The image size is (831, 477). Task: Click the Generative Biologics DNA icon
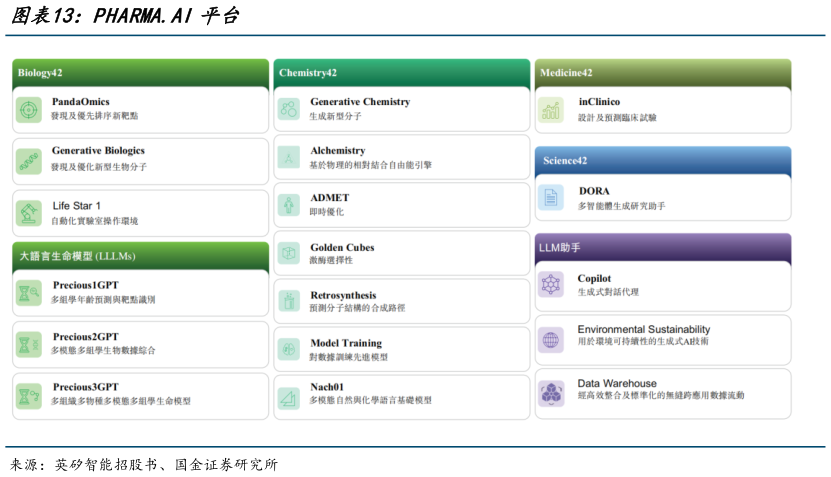(29, 161)
